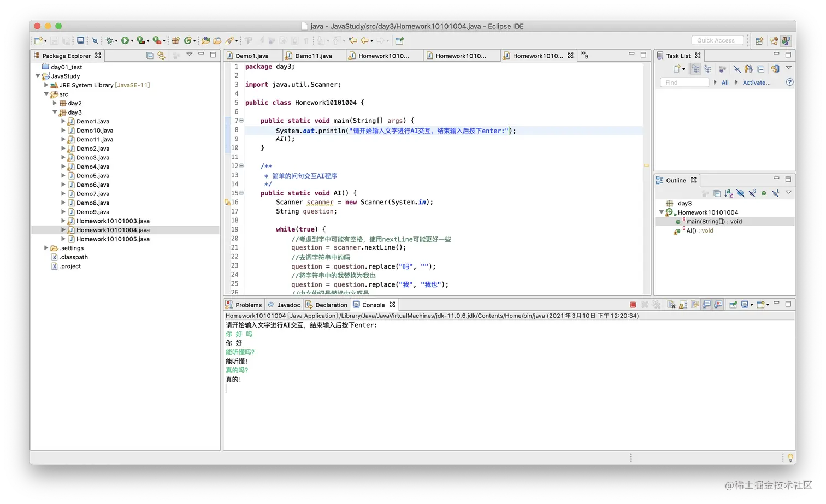Collapse the Homework10101004 class in Outline

click(662, 212)
